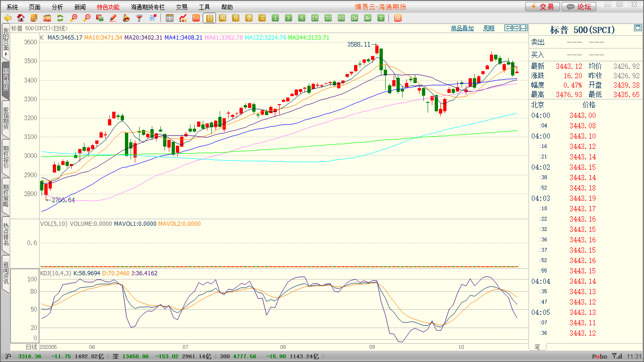Select 15-minute period button

pos(315,18)
